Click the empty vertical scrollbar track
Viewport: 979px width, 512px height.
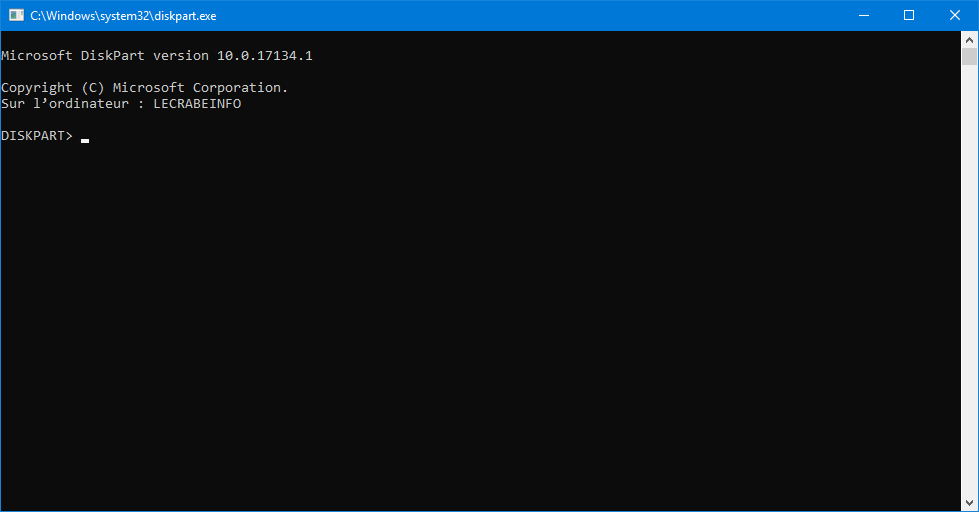pyautogui.click(x=970, y=281)
